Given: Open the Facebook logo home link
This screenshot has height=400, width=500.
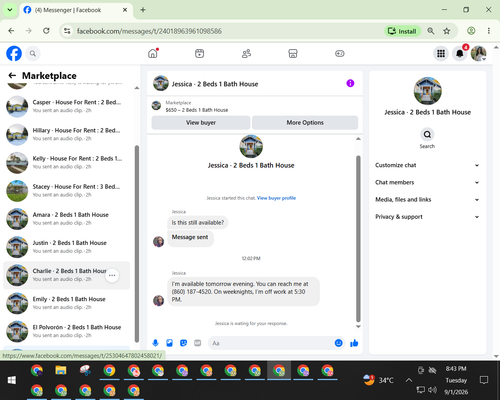Looking at the screenshot, I should click(14, 53).
